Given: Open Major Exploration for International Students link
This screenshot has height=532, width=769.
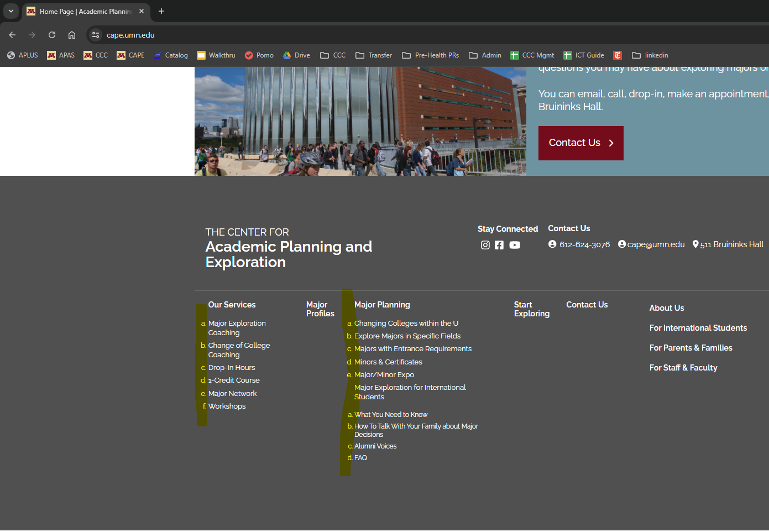Looking at the screenshot, I should point(410,392).
